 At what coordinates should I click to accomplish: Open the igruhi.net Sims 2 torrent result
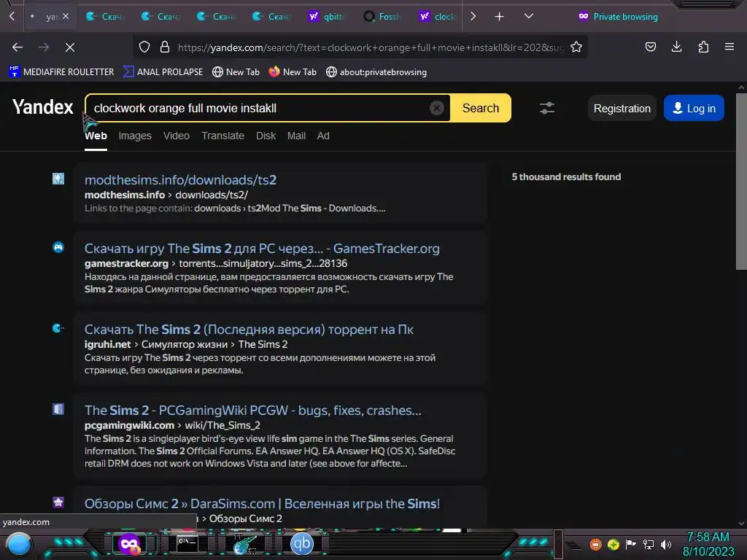249,330
